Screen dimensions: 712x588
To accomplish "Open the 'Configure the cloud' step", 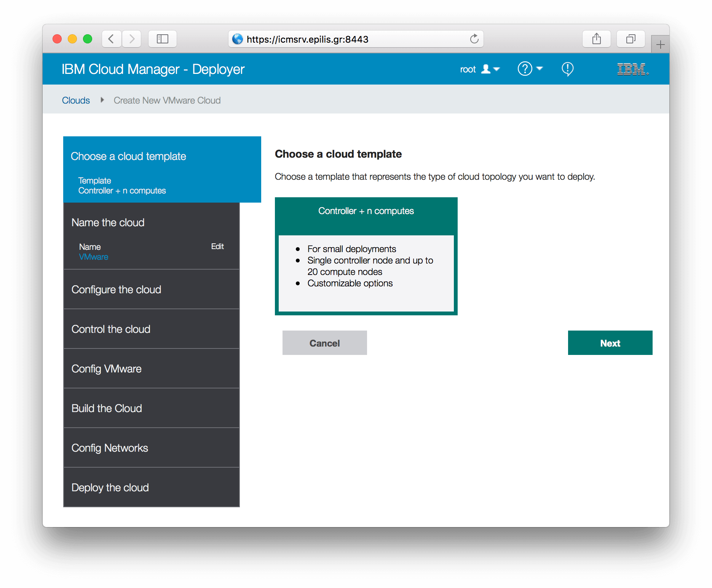I will tap(152, 289).
